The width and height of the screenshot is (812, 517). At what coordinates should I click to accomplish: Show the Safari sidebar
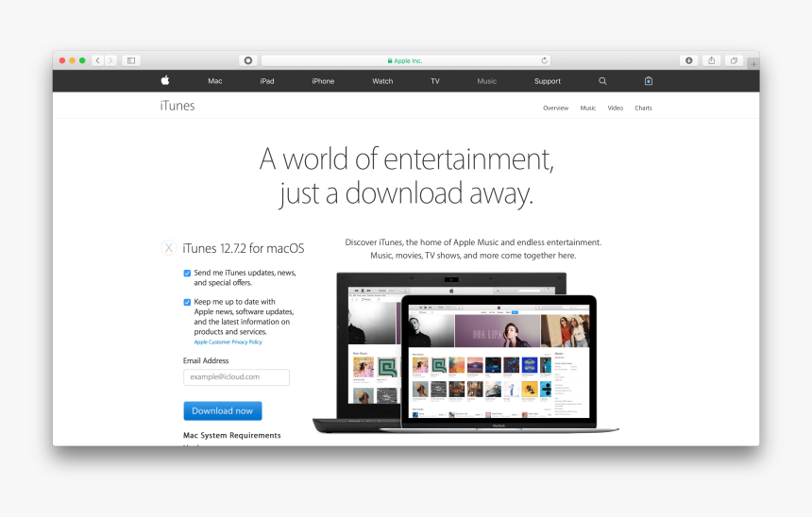tap(131, 60)
